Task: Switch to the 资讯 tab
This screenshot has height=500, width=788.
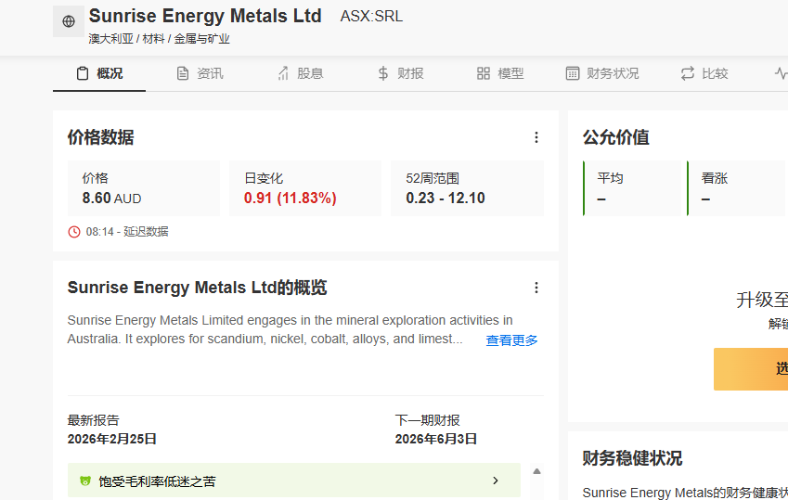Action: (x=199, y=73)
